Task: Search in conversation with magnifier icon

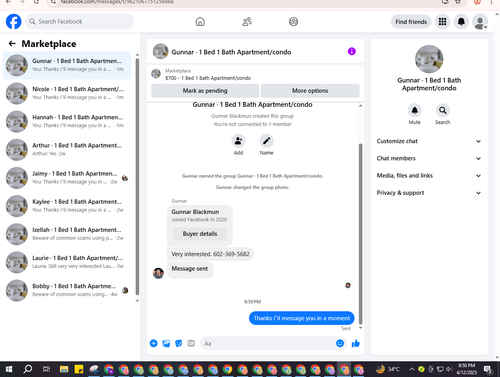Action: point(442,110)
